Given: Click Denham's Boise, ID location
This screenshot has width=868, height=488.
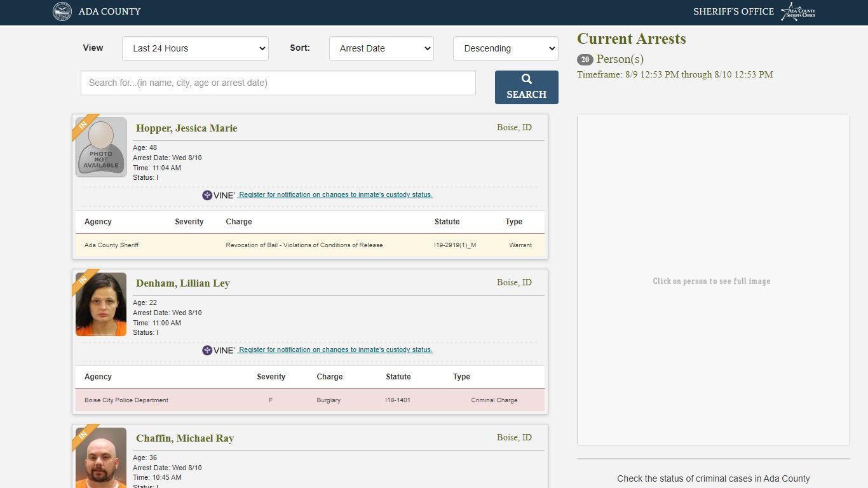Looking at the screenshot, I should click(514, 283).
